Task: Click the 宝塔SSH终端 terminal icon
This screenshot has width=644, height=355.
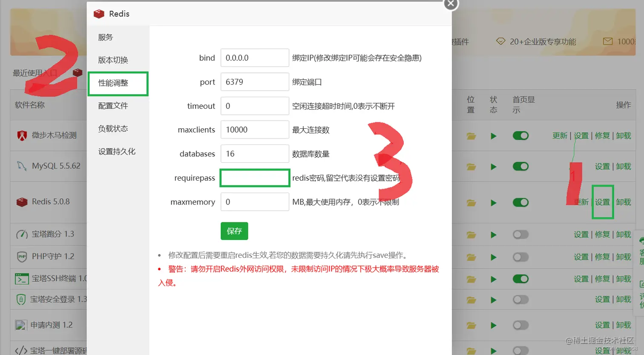Action: (x=22, y=279)
